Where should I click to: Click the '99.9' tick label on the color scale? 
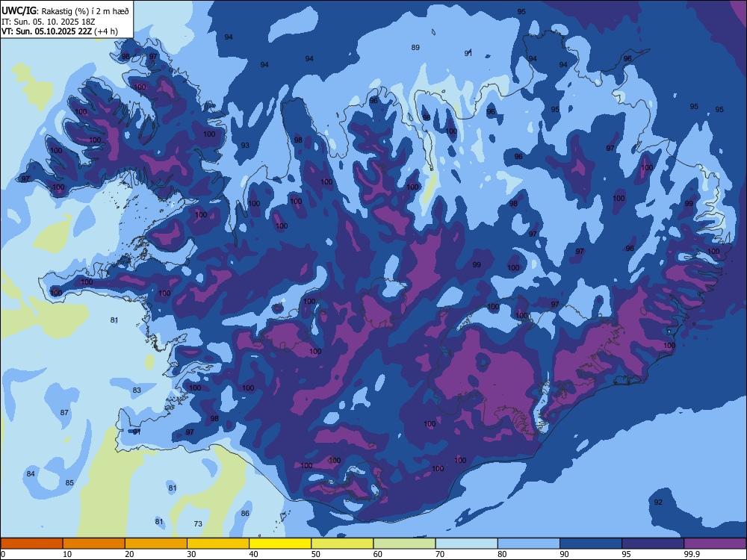[x=692, y=554]
